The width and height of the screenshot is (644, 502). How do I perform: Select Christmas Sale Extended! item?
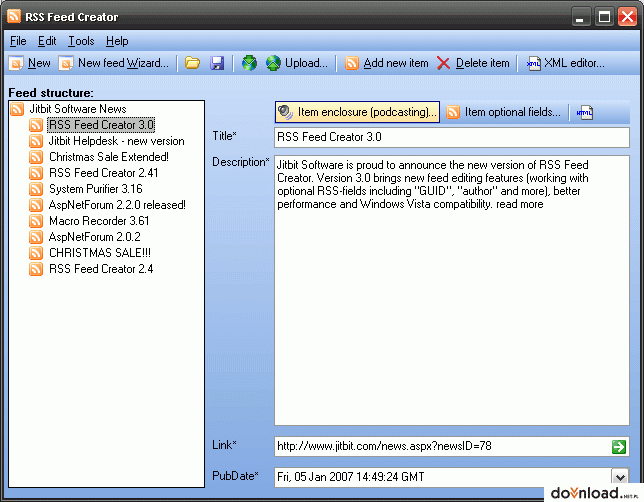click(x=109, y=157)
